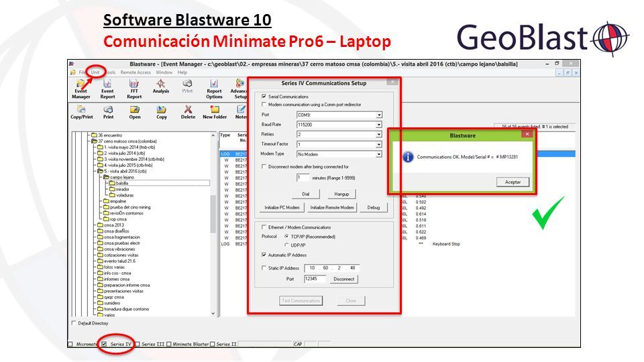The image size is (644, 362).
Task: Click the Debug button
Action: click(x=374, y=208)
